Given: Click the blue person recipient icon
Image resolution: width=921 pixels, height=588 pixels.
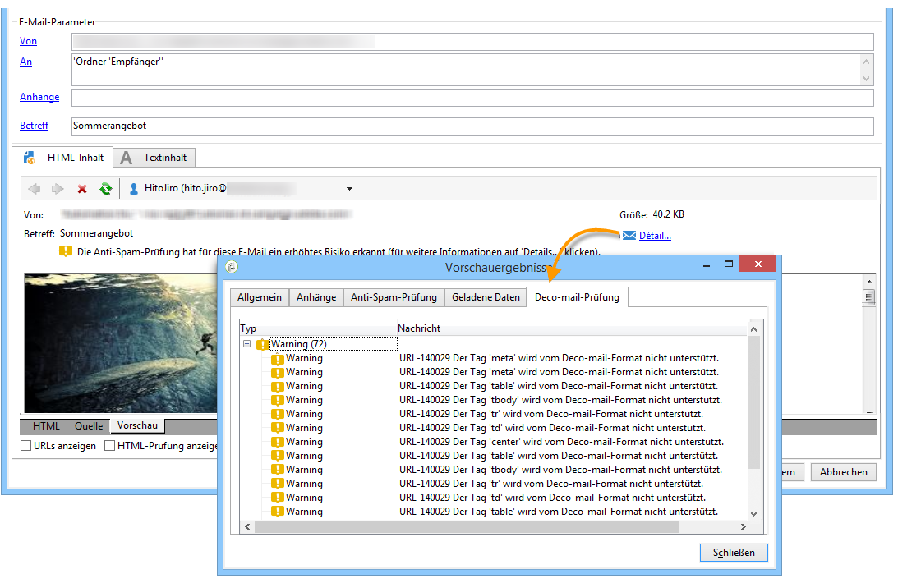Looking at the screenshot, I should [133, 188].
